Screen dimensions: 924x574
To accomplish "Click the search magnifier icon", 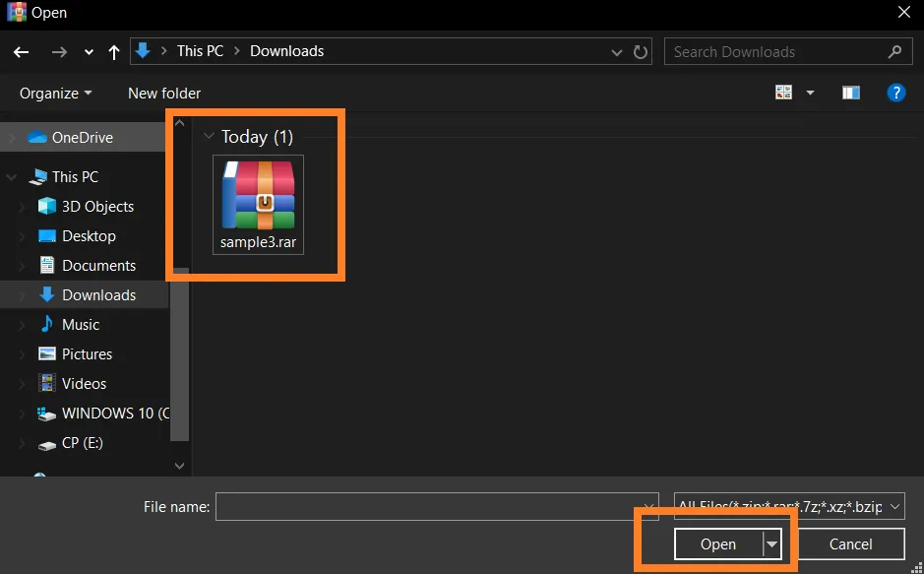I will (894, 52).
